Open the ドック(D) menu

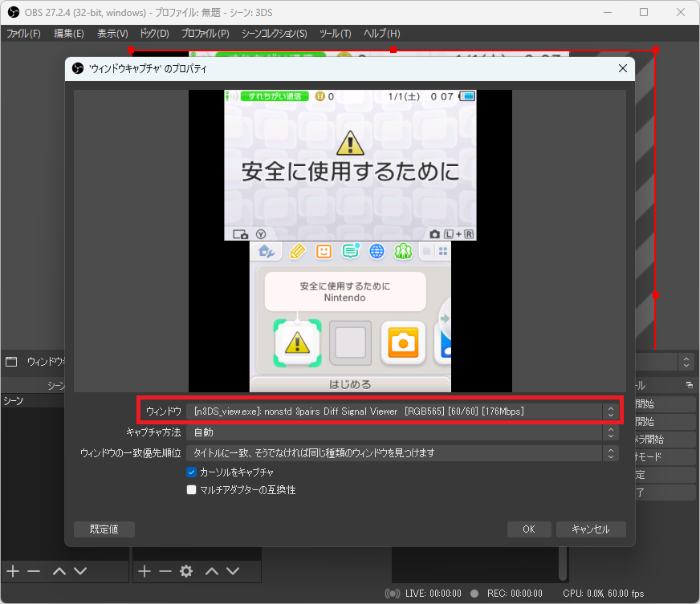click(154, 34)
